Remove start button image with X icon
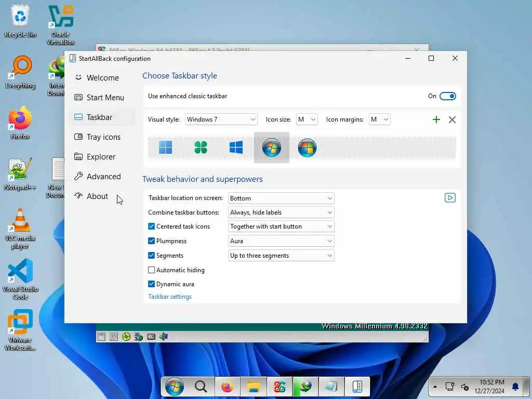532x399 pixels. pyautogui.click(x=452, y=119)
